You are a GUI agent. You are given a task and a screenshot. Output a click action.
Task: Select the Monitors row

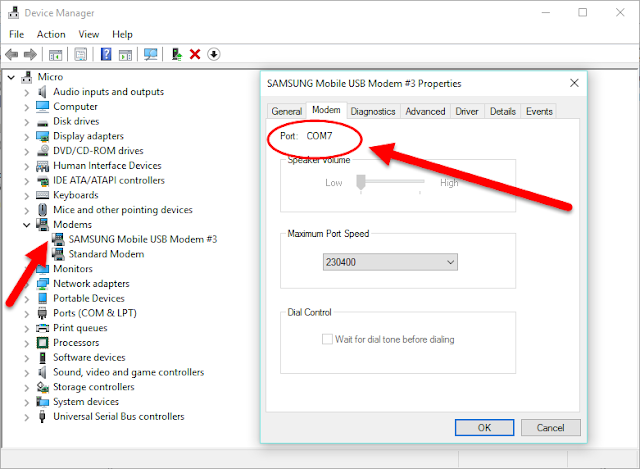point(73,269)
